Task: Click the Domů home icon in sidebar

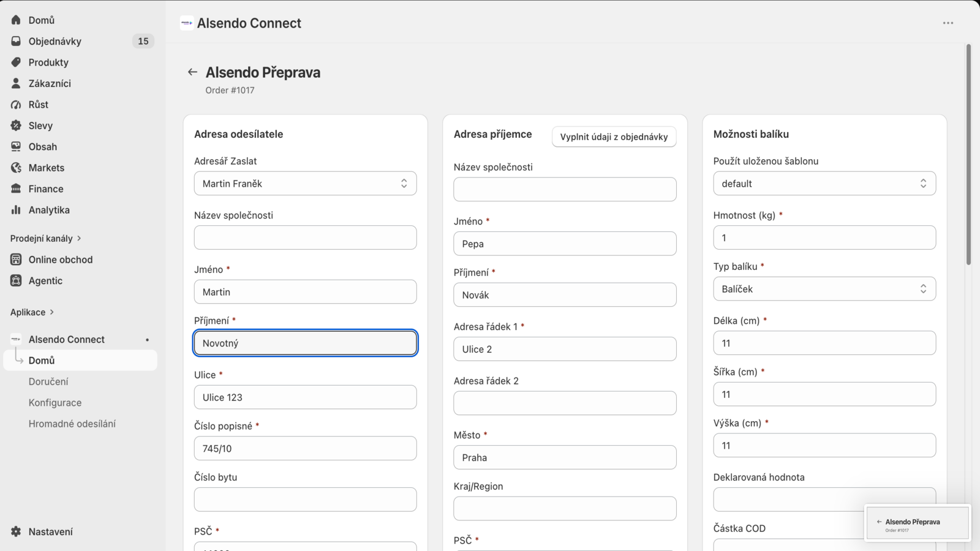Action: tap(16, 20)
